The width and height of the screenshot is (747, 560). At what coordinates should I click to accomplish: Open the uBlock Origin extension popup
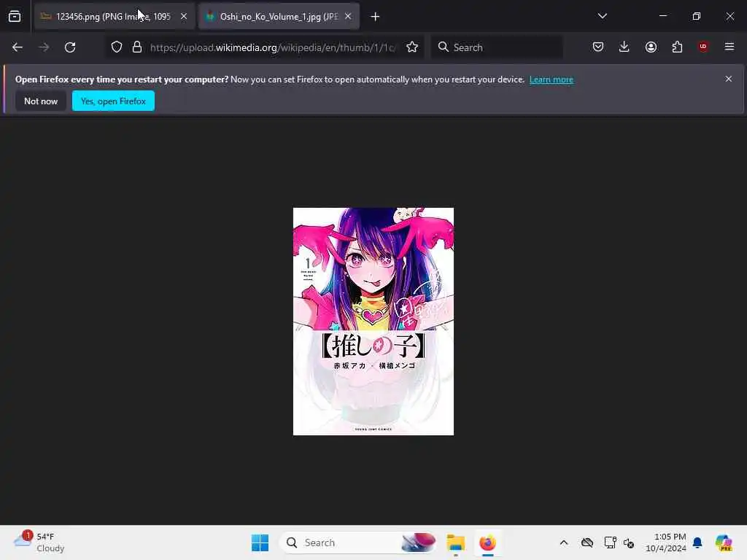[703, 47]
